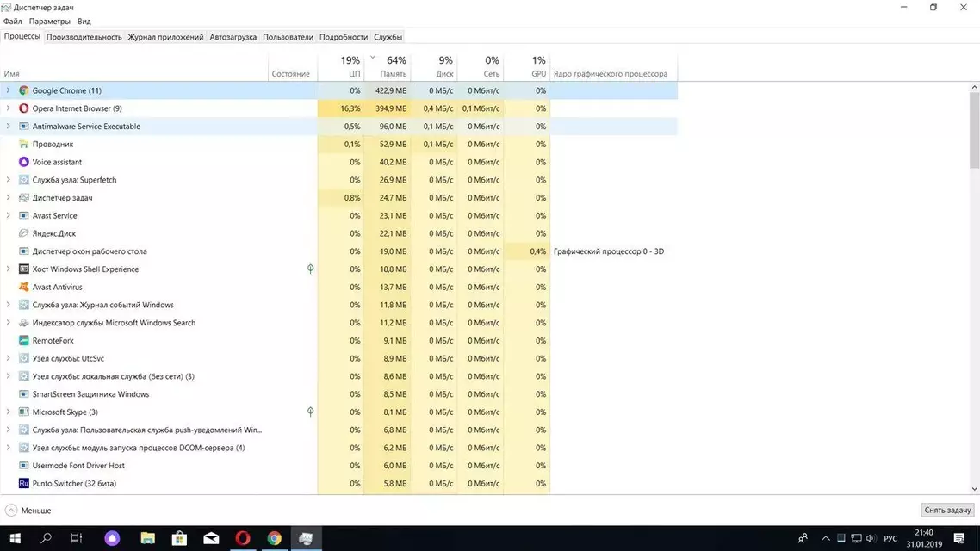Image resolution: width=980 pixels, height=551 pixels.
Task: Click the scrollbar down arrow
Action: [x=974, y=489]
